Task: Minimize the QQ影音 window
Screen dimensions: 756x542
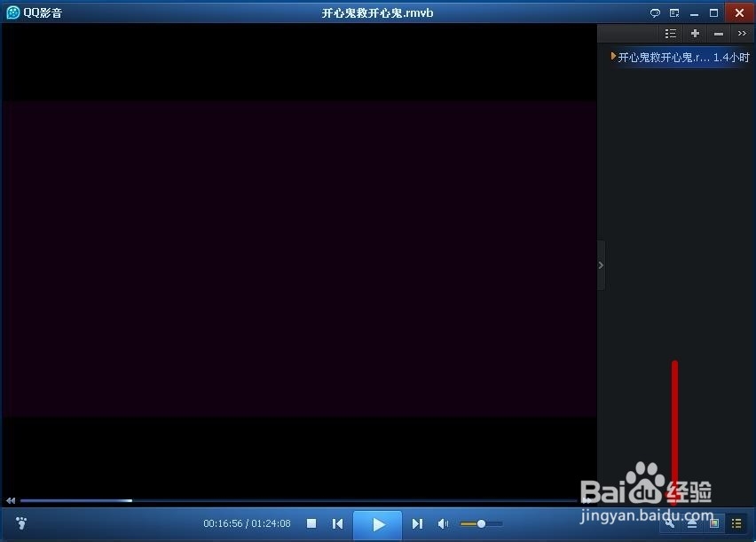Action: (x=694, y=13)
